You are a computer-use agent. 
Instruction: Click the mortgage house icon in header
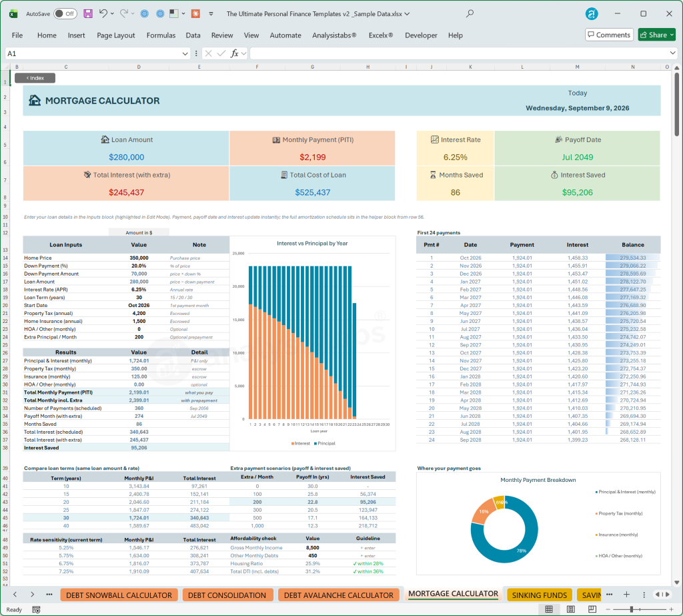(x=35, y=101)
